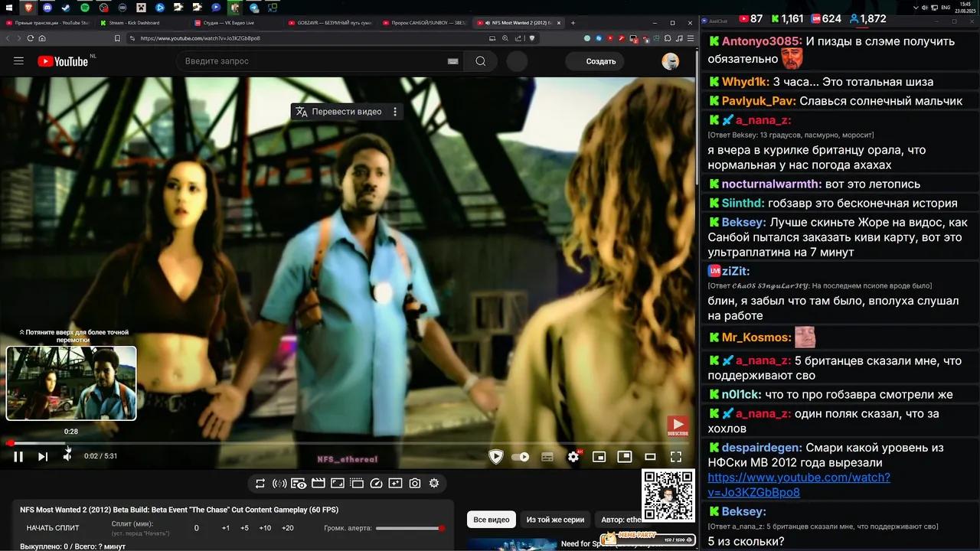Toggle video subtitles
This screenshot has width=980, height=551.
pos(547,457)
